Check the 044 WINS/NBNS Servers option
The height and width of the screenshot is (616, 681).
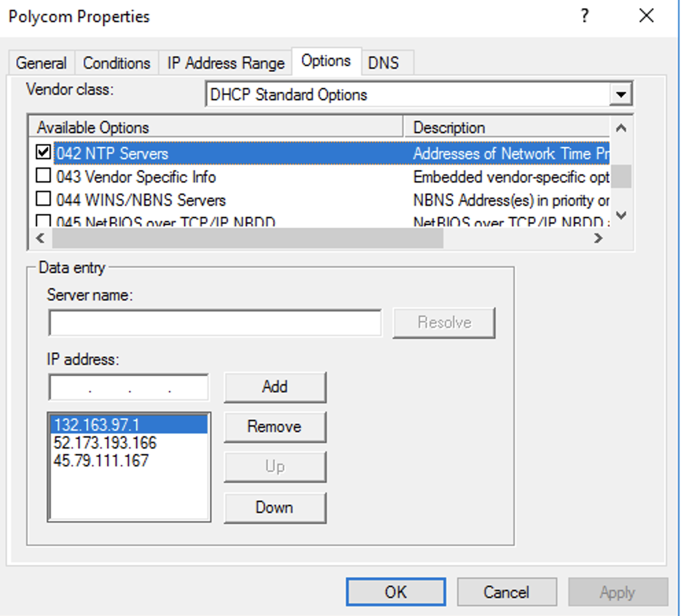click(43, 198)
